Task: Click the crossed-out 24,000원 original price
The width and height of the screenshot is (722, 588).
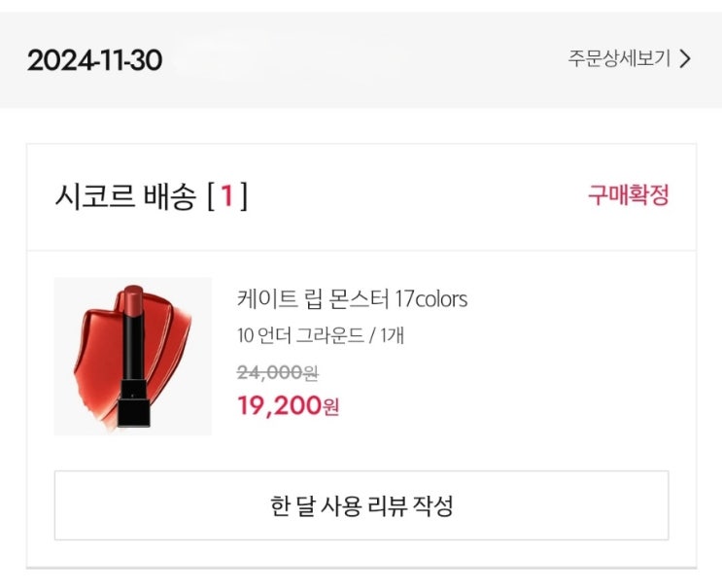Action: [x=278, y=372]
